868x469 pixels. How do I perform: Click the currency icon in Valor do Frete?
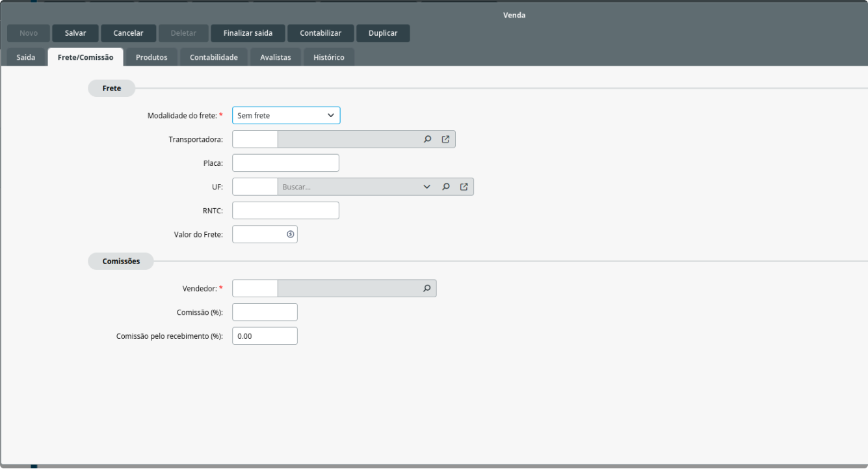pos(290,234)
